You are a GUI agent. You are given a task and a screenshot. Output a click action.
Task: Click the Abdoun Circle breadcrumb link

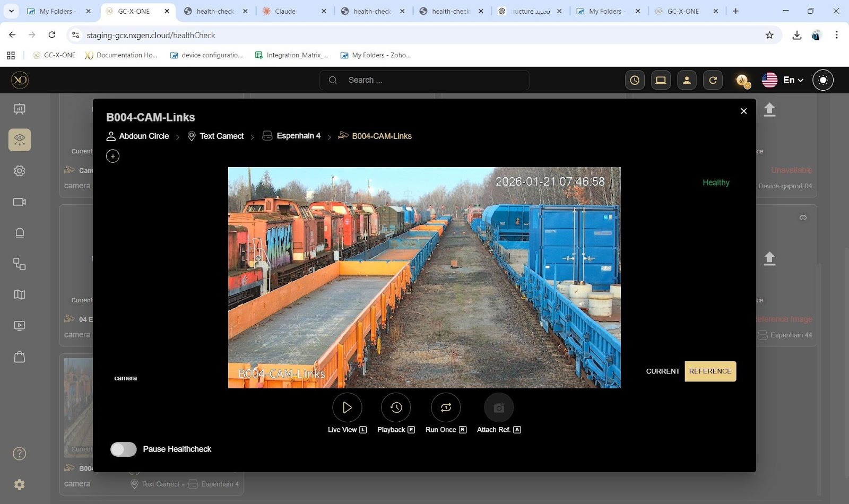click(144, 136)
